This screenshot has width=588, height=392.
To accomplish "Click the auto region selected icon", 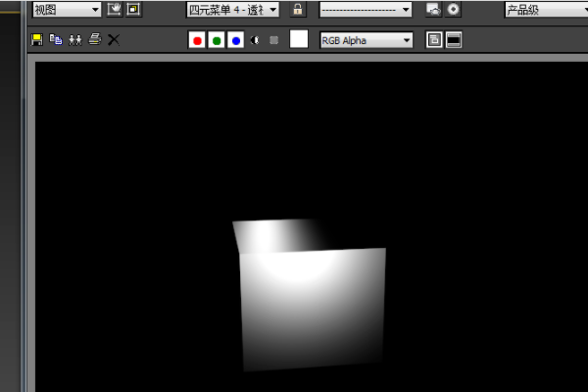I will (x=133, y=10).
